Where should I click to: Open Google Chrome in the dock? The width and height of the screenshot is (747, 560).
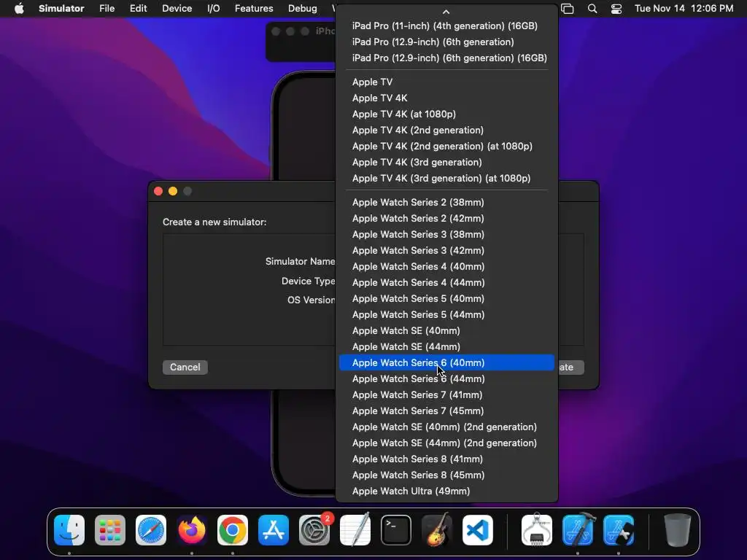point(233,530)
